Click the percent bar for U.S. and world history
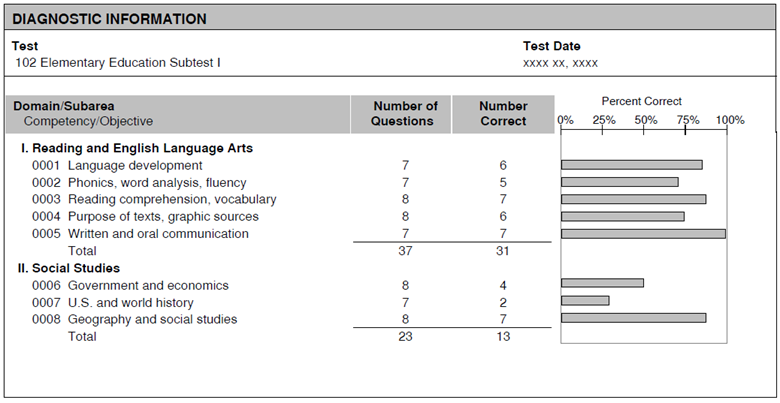 click(585, 300)
